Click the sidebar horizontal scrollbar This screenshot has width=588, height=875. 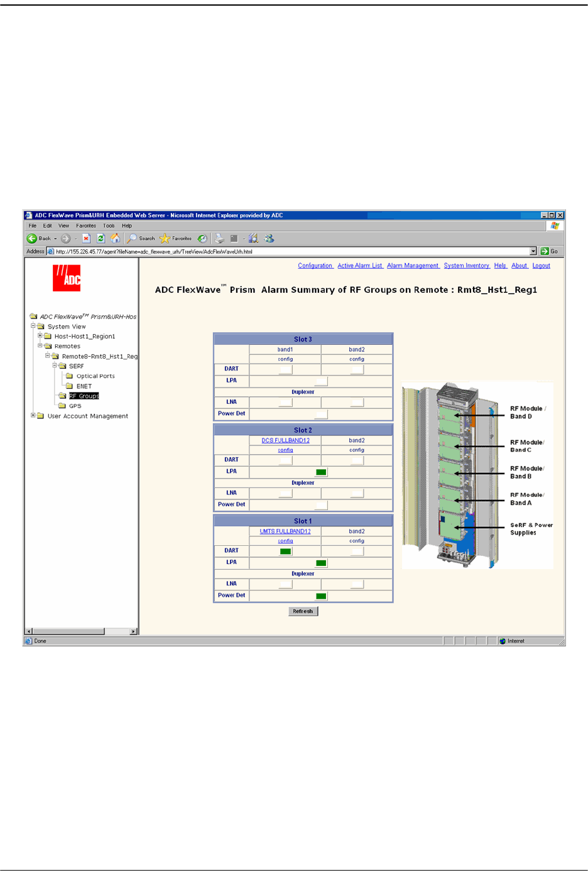pyautogui.click(x=82, y=631)
